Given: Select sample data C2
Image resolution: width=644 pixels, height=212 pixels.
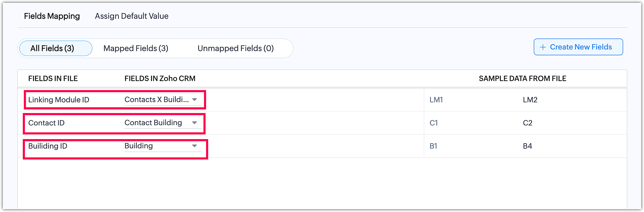Looking at the screenshot, I should click(x=527, y=123).
